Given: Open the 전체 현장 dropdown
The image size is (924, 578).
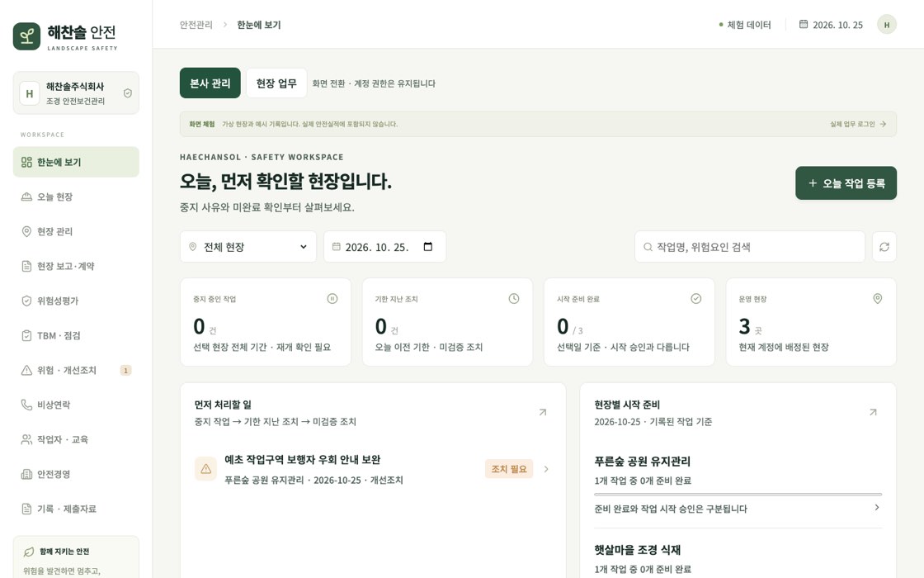Looking at the screenshot, I should [x=248, y=247].
